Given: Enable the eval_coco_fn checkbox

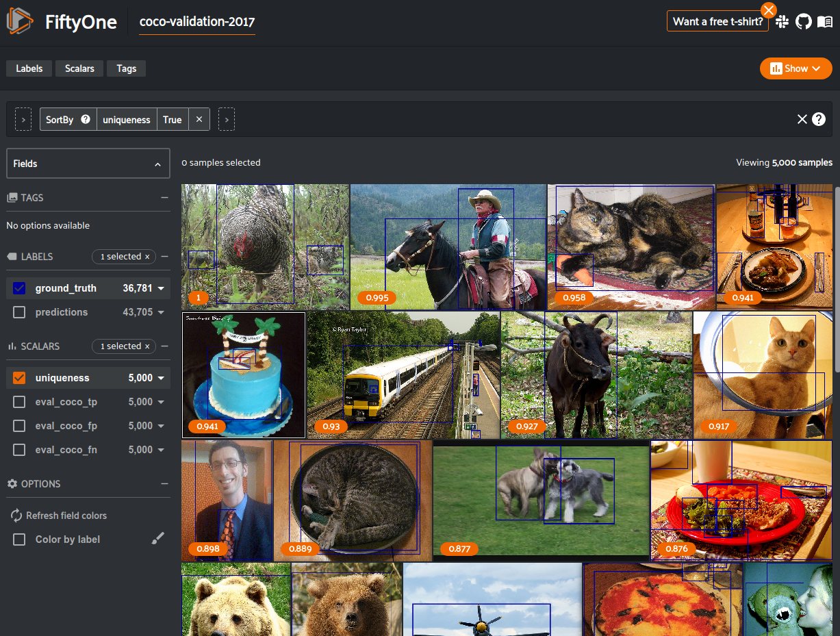Looking at the screenshot, I should pyautogui.click(x=19, y=450).
